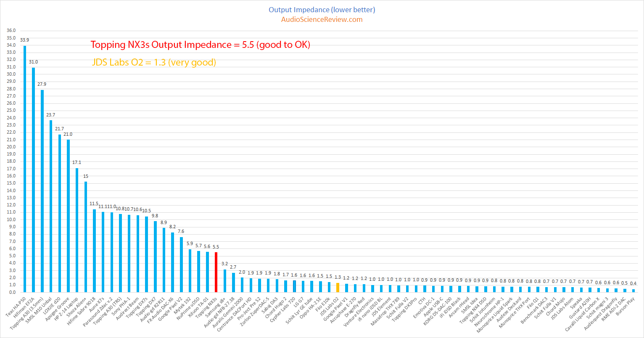
Task: Click the 36.0 y-axis label
Action: click(x=11, y=31)
